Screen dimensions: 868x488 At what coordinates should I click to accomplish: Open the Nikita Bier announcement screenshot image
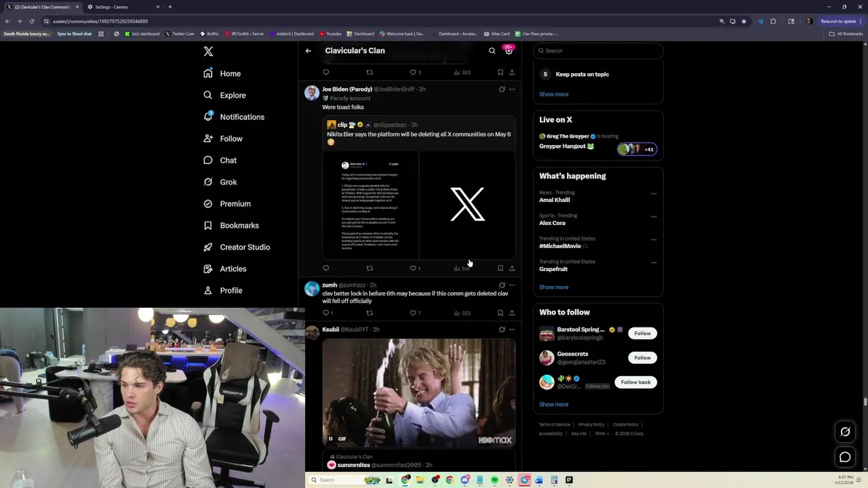[370, 205]
